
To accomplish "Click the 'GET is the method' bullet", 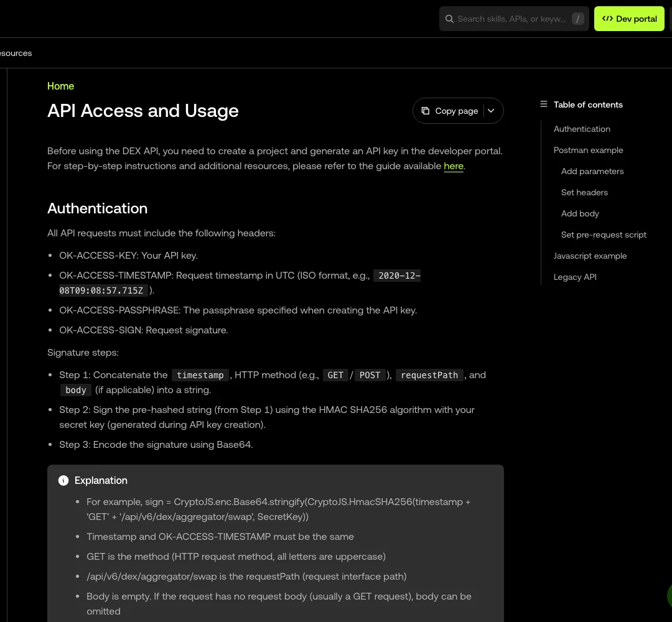I will click(236, 557).
